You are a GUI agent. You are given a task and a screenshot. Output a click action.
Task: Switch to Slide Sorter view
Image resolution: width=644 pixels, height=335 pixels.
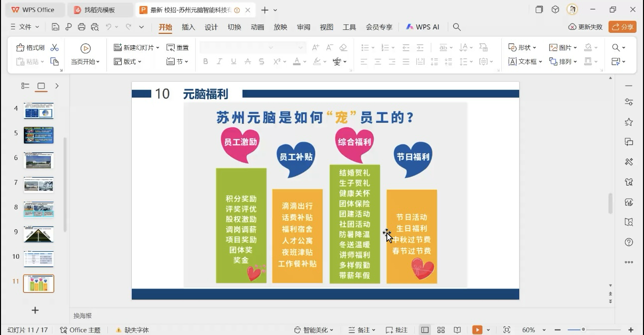(x=441, y=330)
